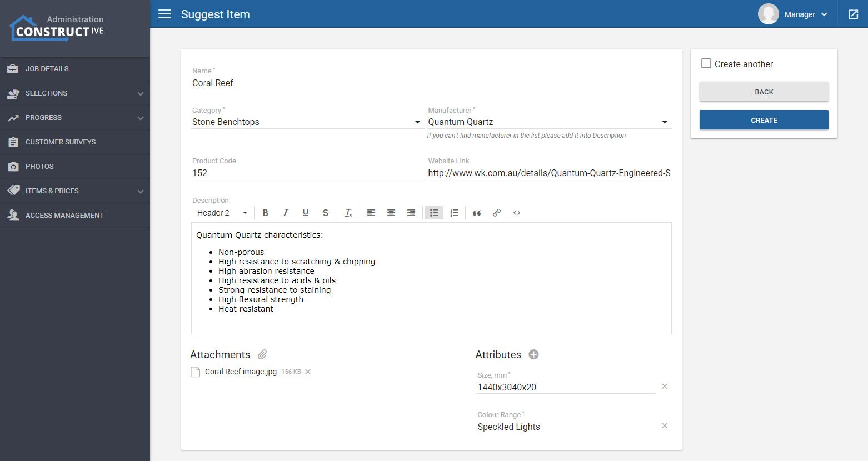Insert a numbered list
The height and width of the screenshot is (461, 868).
click(x=454, y=213)
